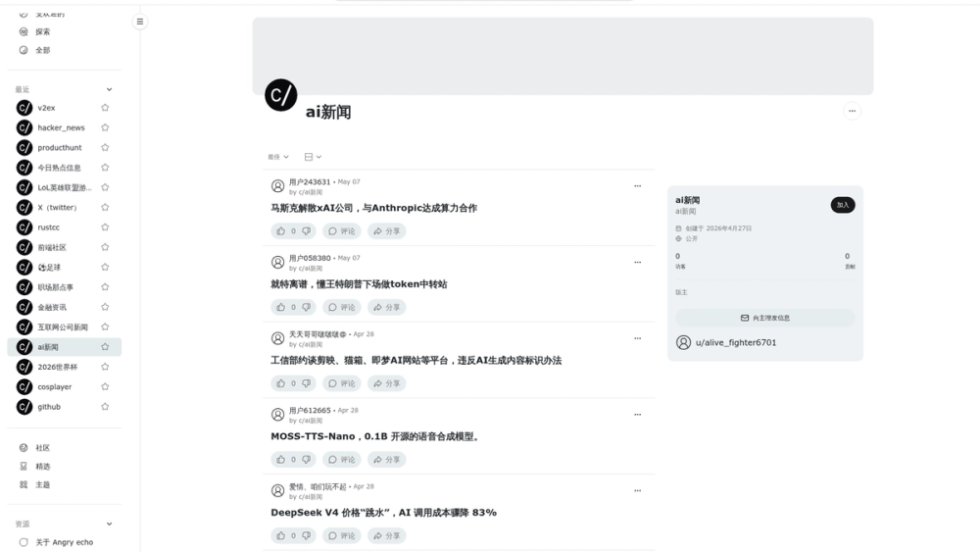Favorite the hacker_news community star
Image resolution: width=980 pixels, height=552 pixels.
[x=105, y=127]
